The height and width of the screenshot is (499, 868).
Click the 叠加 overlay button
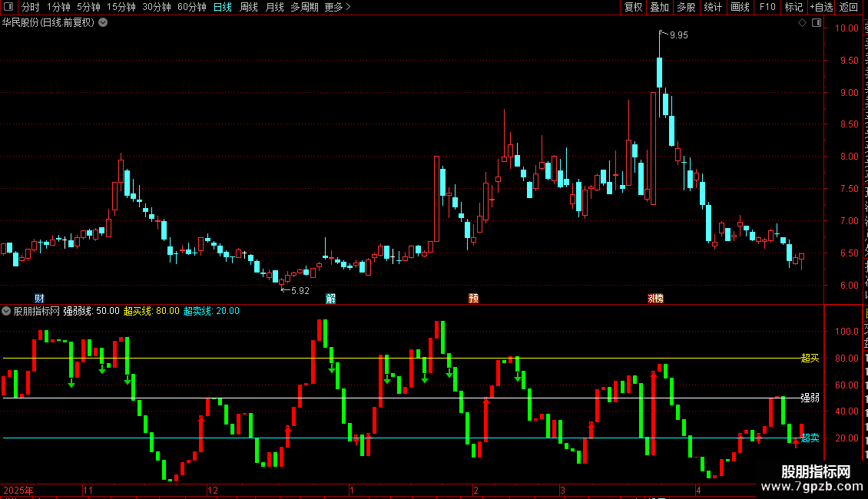tap(659, 7)
